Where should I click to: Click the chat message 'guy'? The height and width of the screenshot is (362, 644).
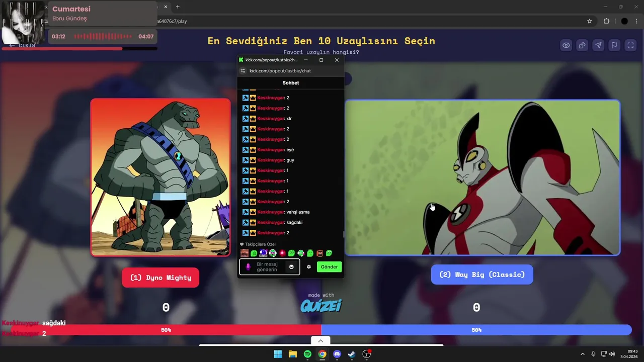pyautogui.click(x=290, y=160)
